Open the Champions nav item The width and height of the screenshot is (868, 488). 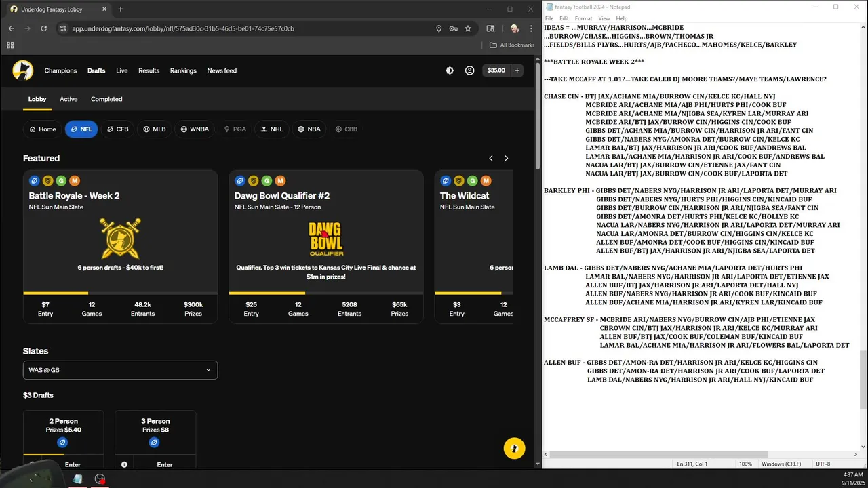(60, 70)
